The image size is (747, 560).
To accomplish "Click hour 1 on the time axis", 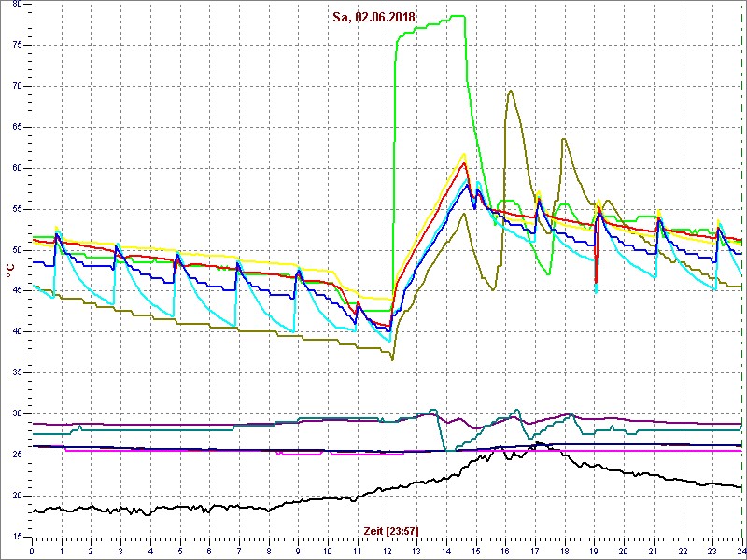I will tap(62, 551).
